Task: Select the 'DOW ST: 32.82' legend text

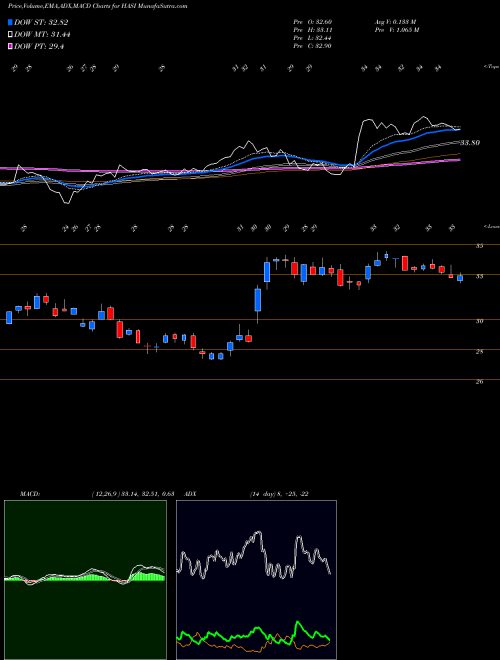Action: pos(41,22)
